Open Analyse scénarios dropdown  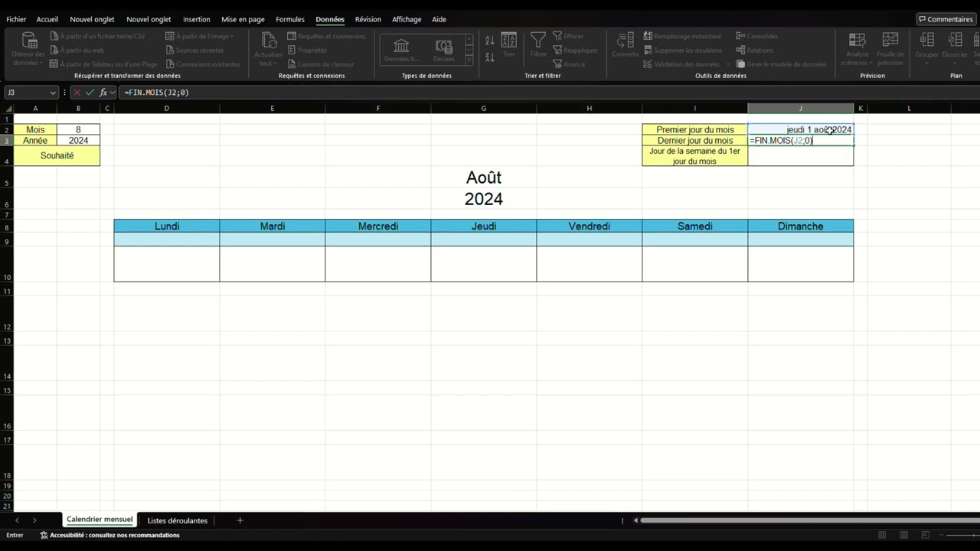[x=857, y=49]
